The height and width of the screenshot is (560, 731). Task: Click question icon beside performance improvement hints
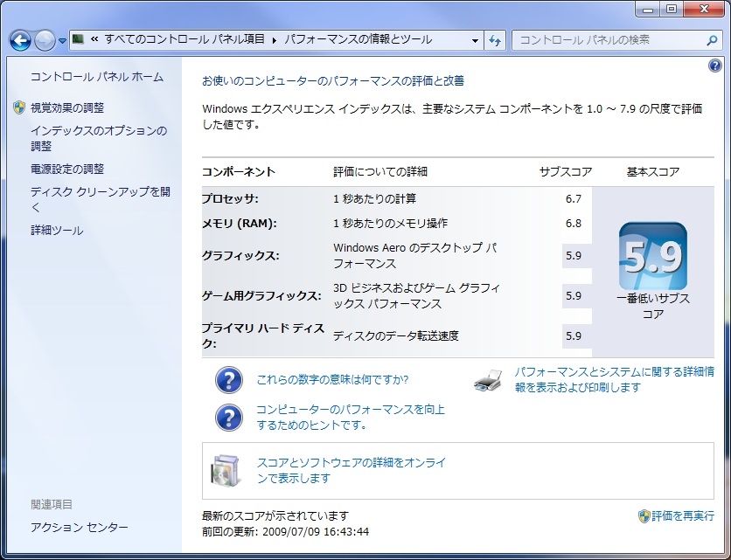[x=229, y=418]
